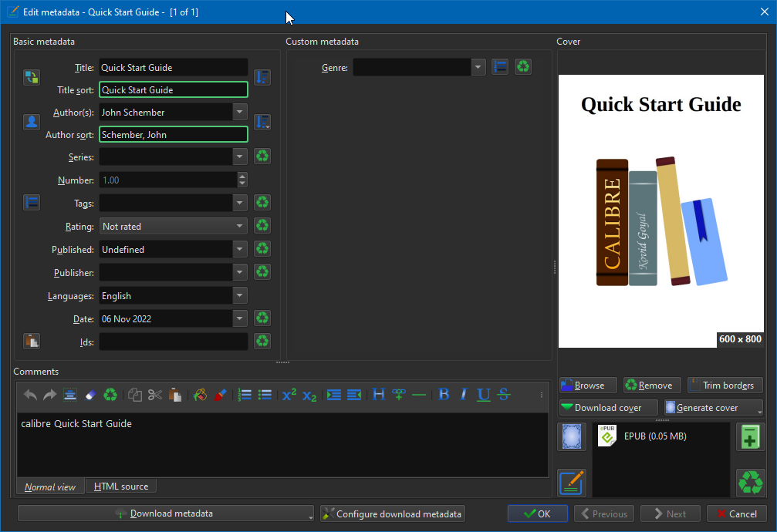Click the Quick Start Guide cover image

(660, 210)
